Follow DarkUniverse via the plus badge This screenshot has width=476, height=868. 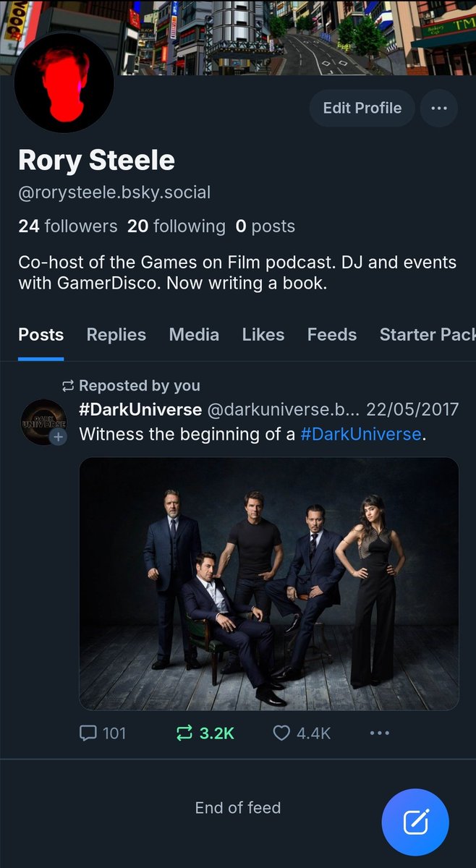[x=59, y=437]
